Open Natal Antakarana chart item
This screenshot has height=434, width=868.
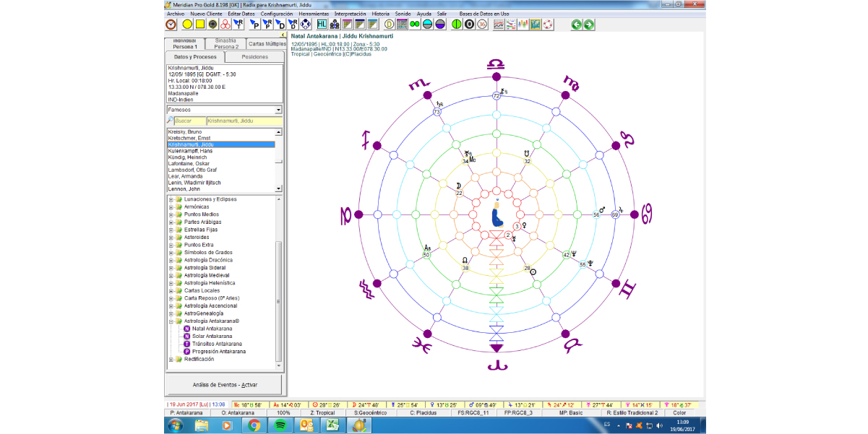pos(212,329)
